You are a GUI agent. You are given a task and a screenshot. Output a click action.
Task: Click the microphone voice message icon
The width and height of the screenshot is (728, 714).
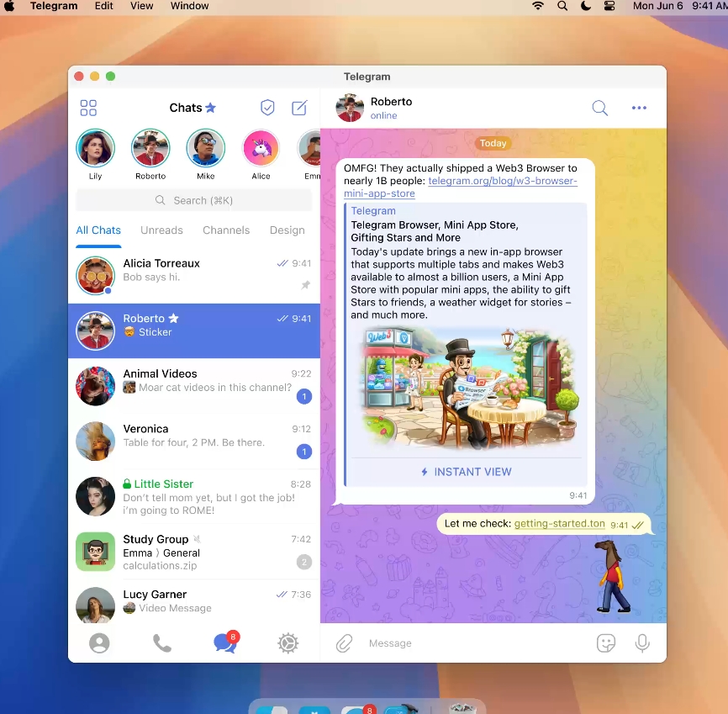(x=642, y=643)
